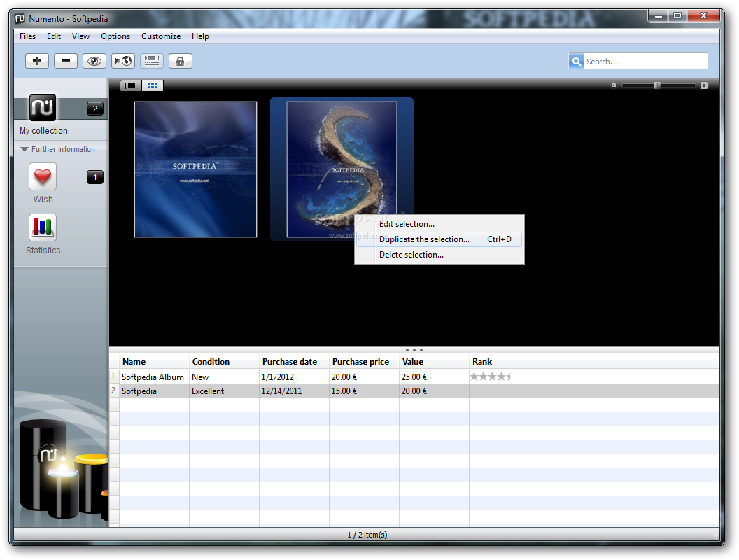The height and width of the screenshot is (560, 739).
Task: Click the minus remove item toolbar button
Action: [x=66, y=61]
